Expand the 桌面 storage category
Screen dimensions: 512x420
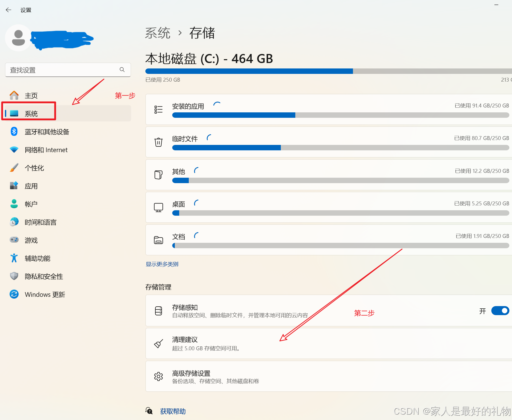pyautogui.click(x=178, y=204)
